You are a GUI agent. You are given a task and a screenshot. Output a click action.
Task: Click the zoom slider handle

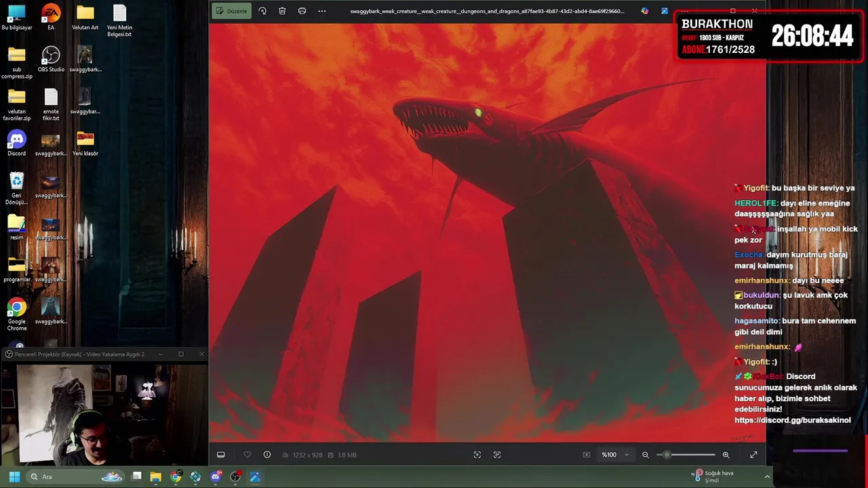[x=667, y=455]
